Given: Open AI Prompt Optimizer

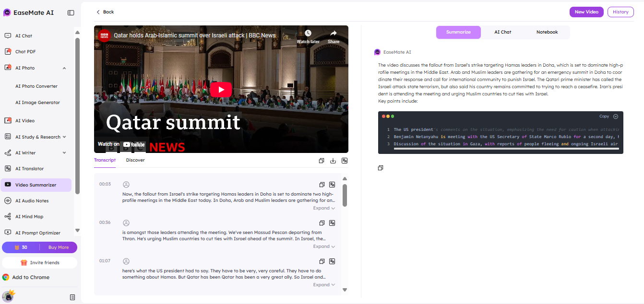Looking at the screenshot, I should 36,233.
